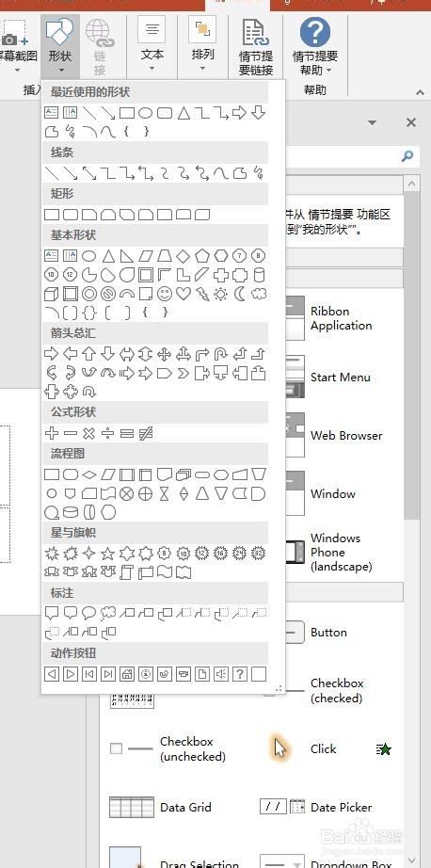Viewport: 431px width, 868px height.
Task: Select the cylinder (can) shape in basic shapes
Action: click(x=259, y=275)
